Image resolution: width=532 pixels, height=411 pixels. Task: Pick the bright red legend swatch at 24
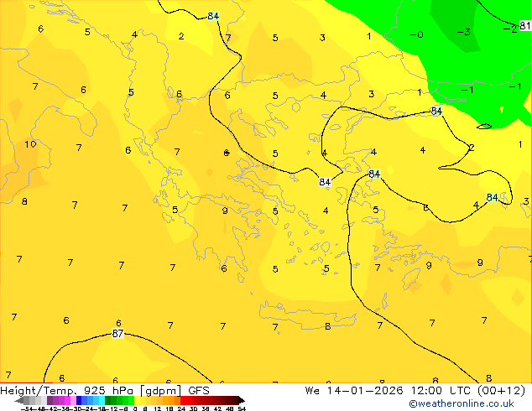183,400
